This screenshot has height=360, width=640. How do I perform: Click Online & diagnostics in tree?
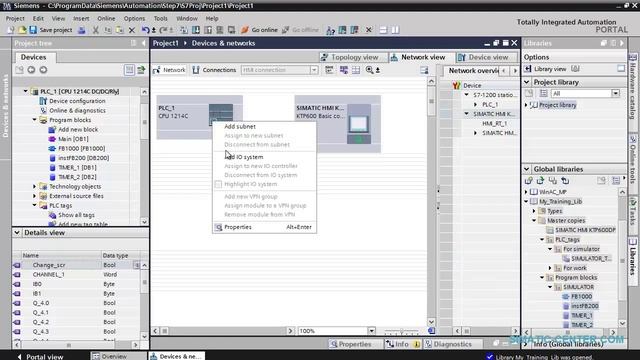coord(77,110)
